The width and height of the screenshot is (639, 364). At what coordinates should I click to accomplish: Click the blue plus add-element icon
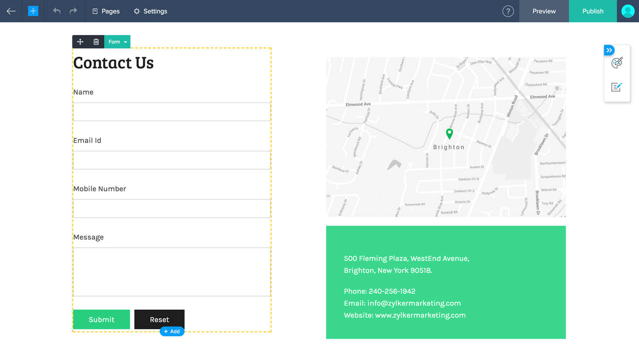click(33, 11)
